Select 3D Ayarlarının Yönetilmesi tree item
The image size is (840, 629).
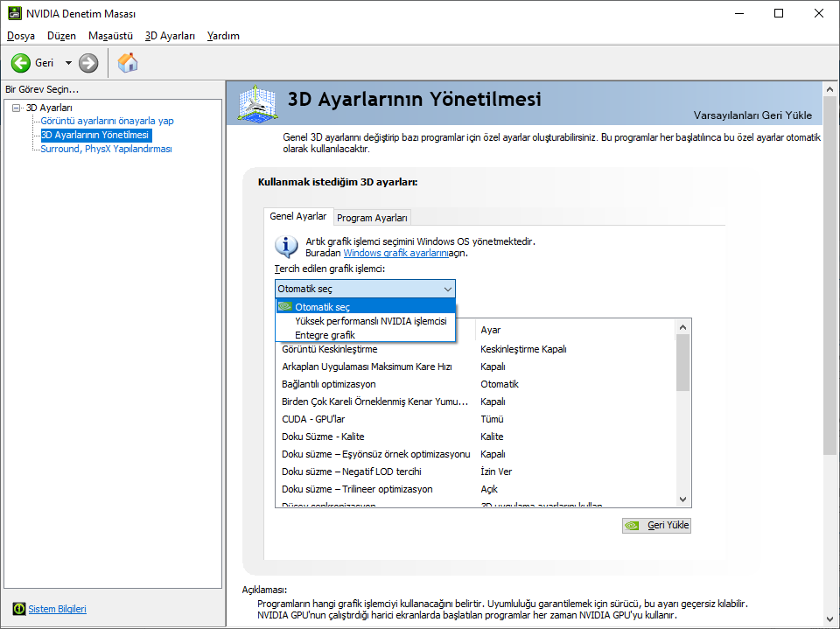point(96,135)
